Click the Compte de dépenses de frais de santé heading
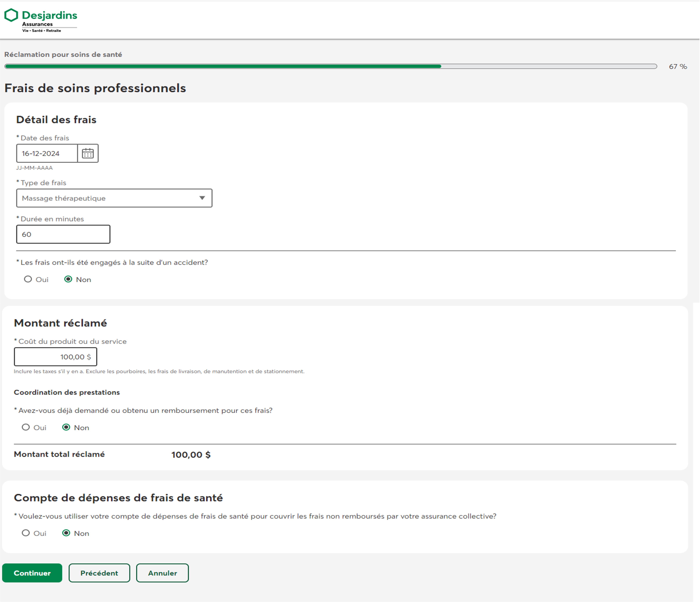The width and height of the screenshot is (700, 602). (118, 498)
